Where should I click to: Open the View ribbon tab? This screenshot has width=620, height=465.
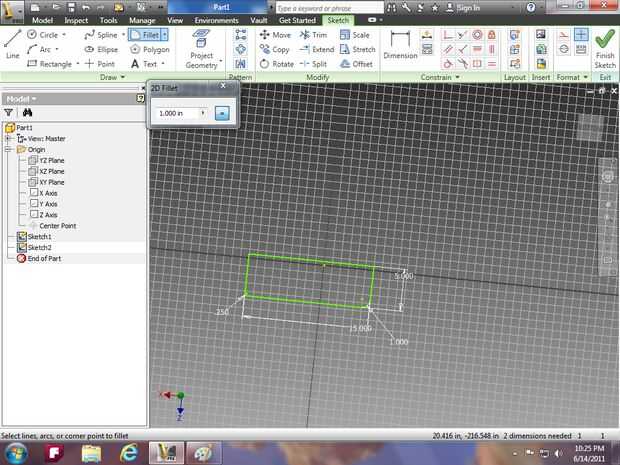tap(175, 20)
